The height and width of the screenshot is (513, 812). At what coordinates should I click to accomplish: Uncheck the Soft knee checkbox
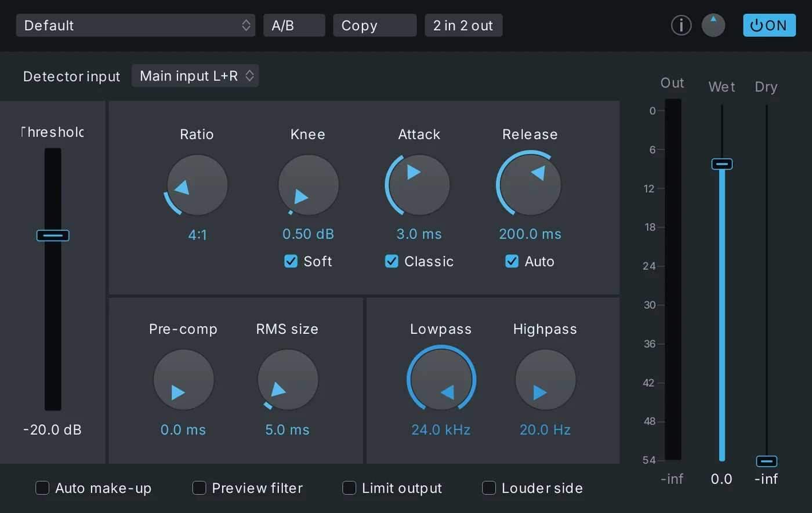point(291,261)
